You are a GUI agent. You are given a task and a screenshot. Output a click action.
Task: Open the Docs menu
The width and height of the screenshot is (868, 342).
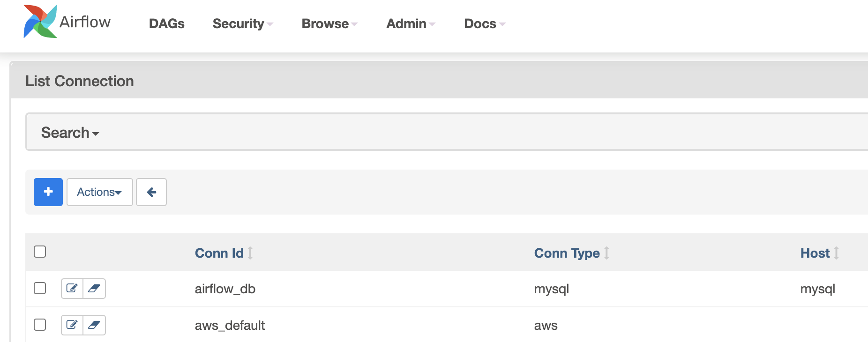click(484, 24)
